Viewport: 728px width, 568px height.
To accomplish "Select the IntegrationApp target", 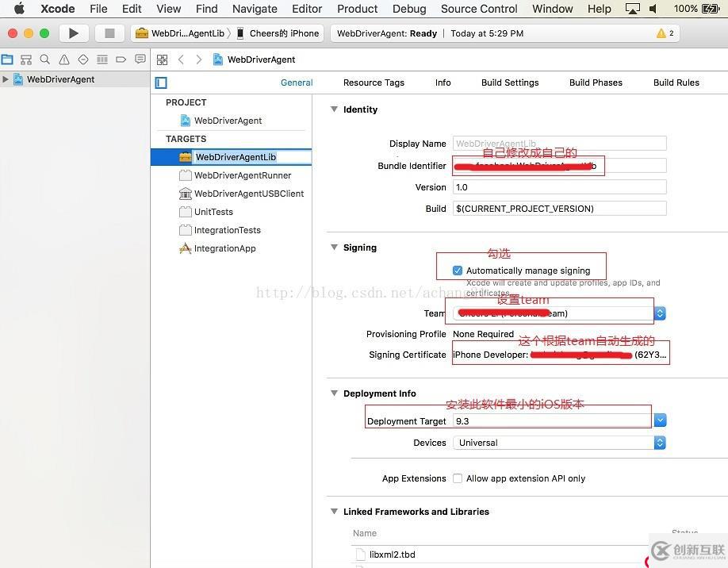I will tap(224, 248).
